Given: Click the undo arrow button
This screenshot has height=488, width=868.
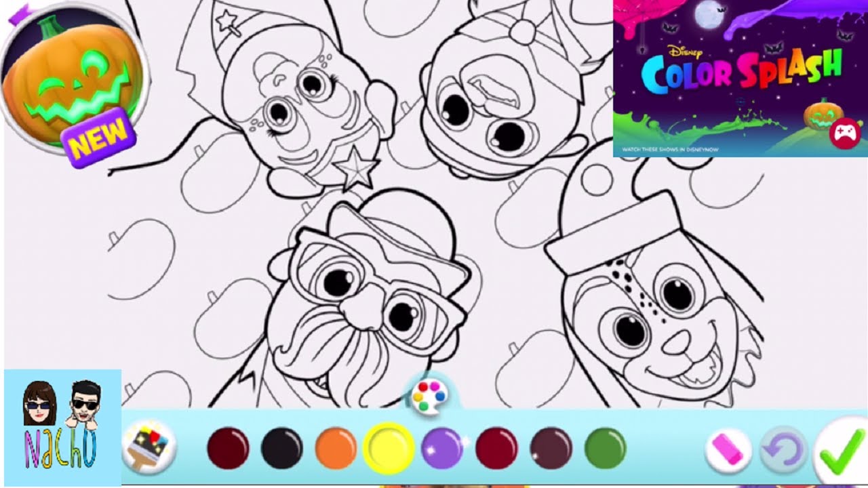Looking at the screenshot, I should pos(783,450).
